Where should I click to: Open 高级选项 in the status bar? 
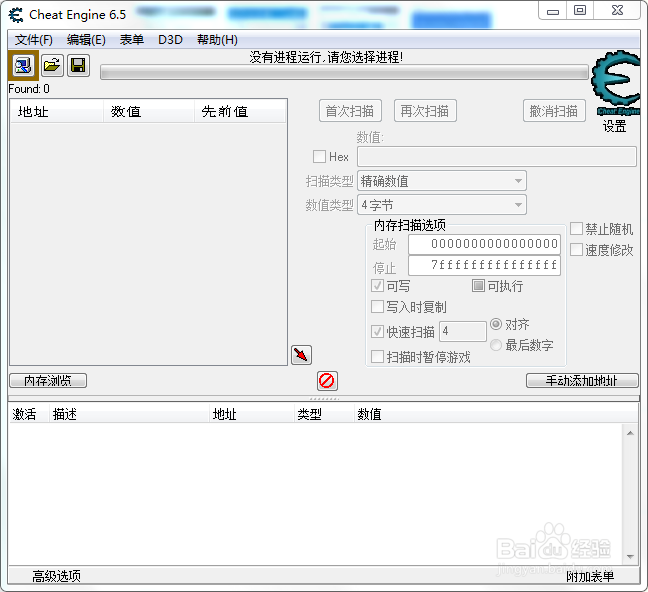[57, 576]
